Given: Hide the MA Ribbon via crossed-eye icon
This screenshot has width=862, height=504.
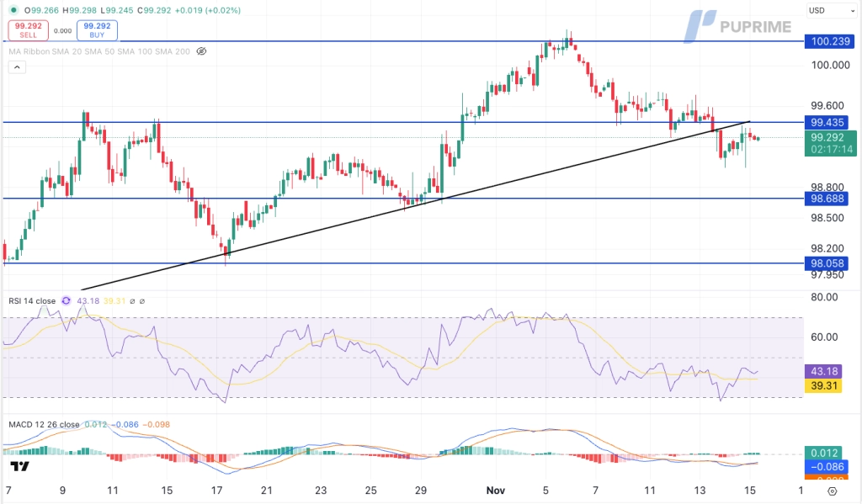Looking at the screenshot, I should pyautogui.click(x=202, y=51).
